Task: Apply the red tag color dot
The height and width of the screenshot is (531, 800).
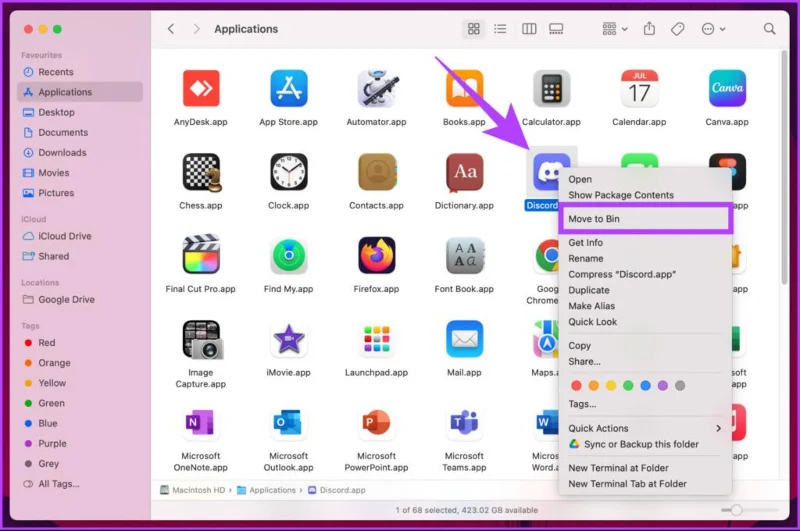Action: [576, 386]
